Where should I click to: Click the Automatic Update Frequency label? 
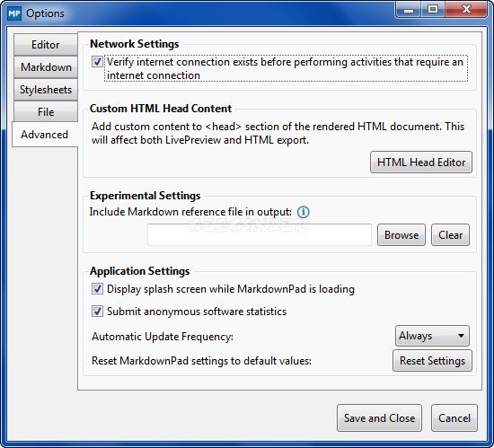[163, 337]
